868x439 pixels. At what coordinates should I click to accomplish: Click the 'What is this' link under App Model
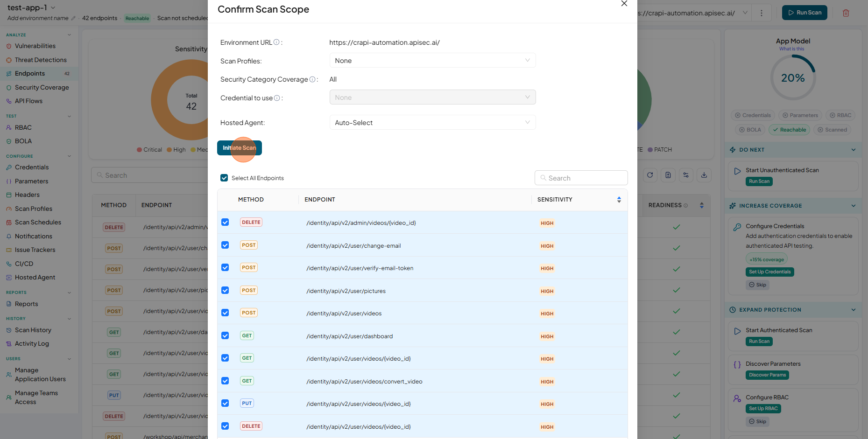[792, 49]
